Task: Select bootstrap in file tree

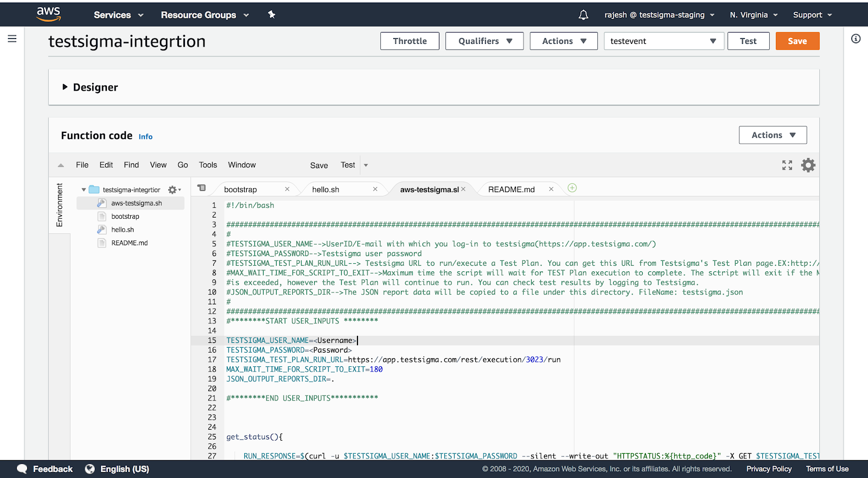Action: [125, 216]
